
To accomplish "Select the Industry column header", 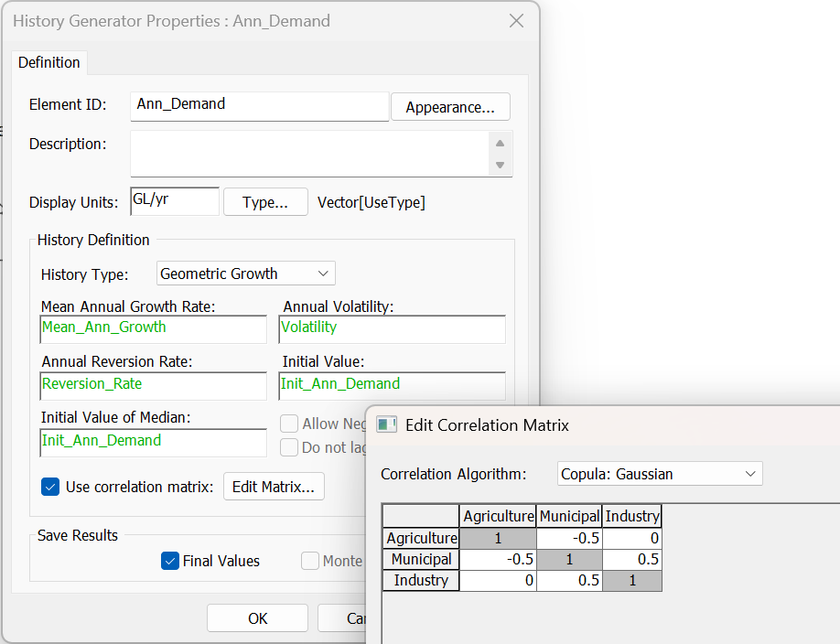I will pos(632,516).
